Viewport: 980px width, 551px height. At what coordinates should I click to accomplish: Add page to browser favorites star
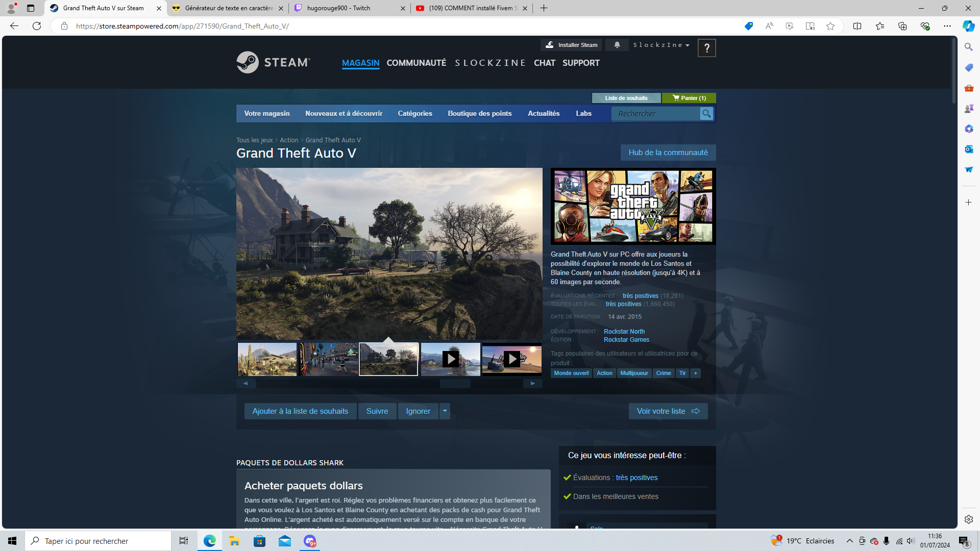point(830,26)
